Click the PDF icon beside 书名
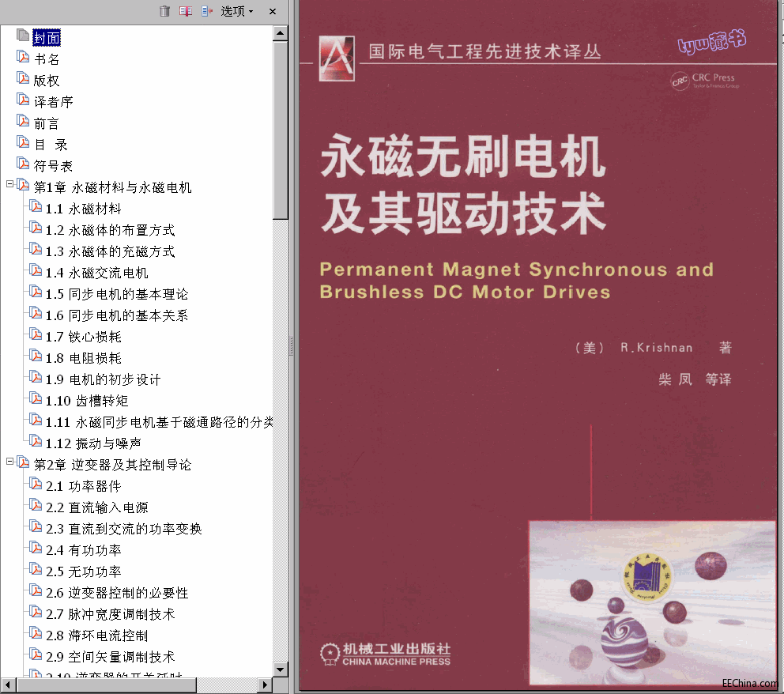784x694 pixels. [x=22, y=56]
